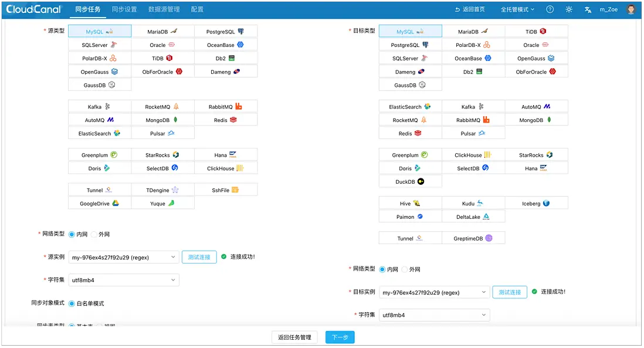Choose GreptimeDB target type
Image resolution: width=644 pixels, height=348 pixels.
click(473, 238)
